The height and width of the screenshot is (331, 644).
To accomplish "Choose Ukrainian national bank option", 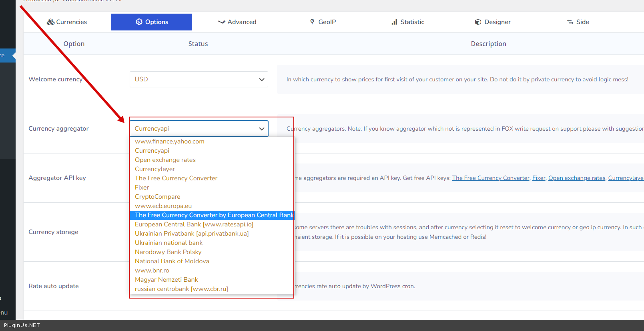I will 169,243.
